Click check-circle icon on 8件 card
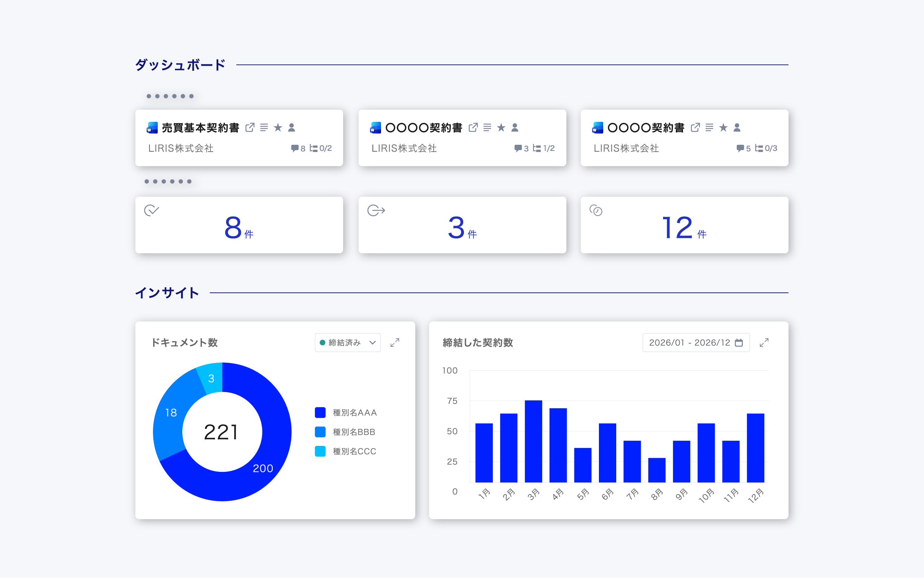Image resolution: width=924 pixels, height=578 pixels. [152, 210]
